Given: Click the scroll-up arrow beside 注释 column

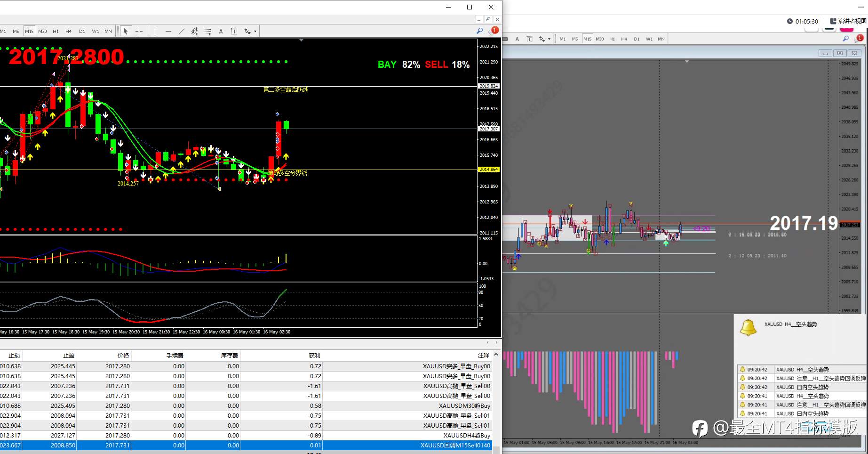Looking at the screenshot, I should point(496,355).
